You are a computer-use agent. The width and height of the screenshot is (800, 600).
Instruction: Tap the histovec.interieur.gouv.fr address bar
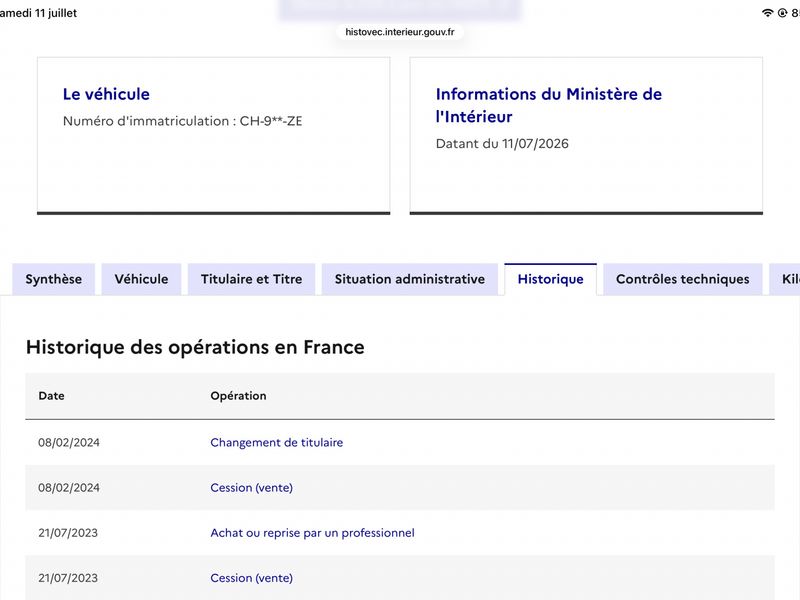[399, 32]
